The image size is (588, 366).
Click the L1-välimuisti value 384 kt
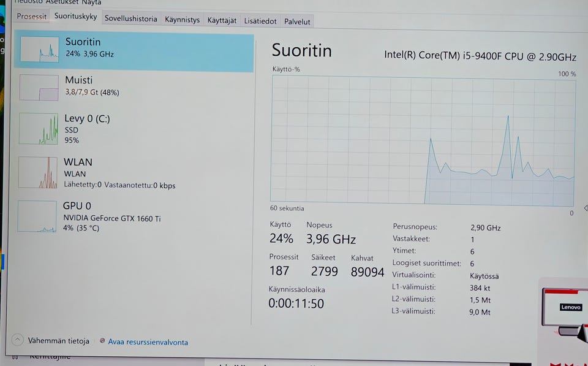tap(480, 288)
